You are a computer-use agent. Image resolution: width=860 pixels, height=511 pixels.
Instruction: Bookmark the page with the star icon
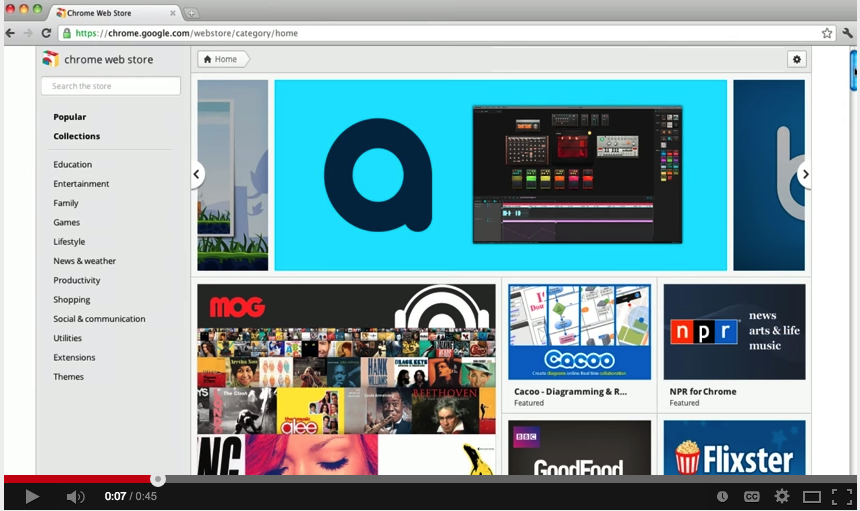[x=827, y=33]
